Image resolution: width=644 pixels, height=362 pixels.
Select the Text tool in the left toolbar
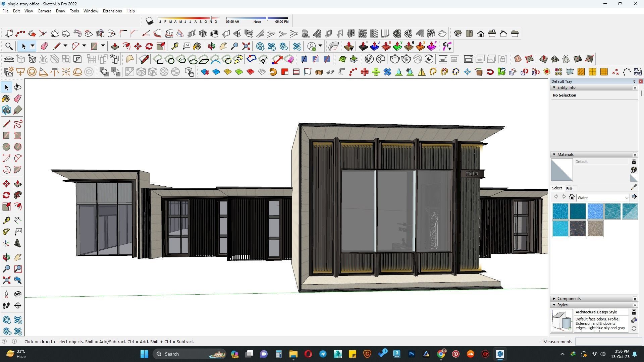tap(18, 231)
